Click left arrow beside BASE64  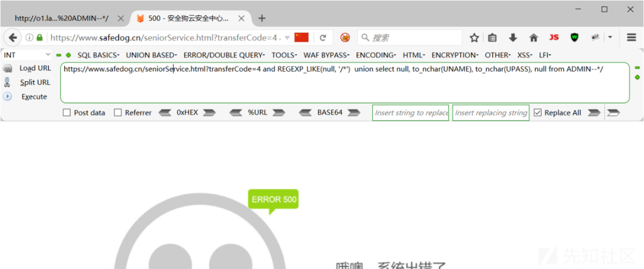click(306, 113)
